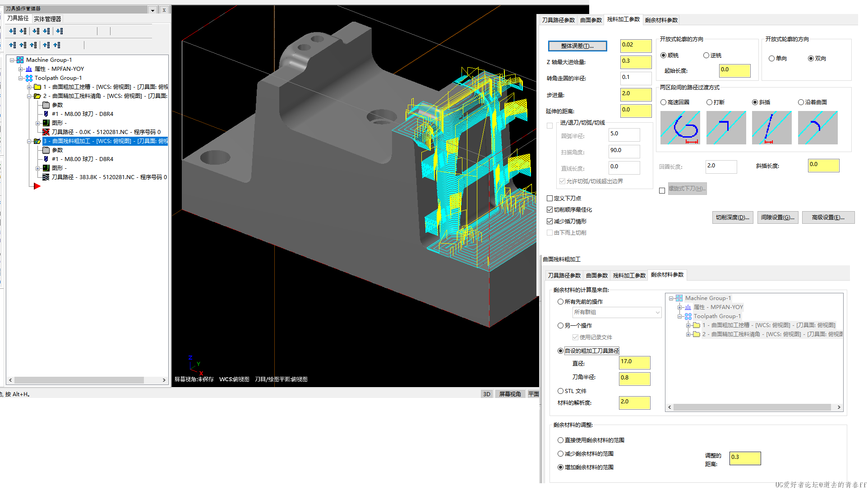Click the checked folder icon of operation 3 曲面残料粗加工
868x490 pixels.
click(x=37, y=141)
